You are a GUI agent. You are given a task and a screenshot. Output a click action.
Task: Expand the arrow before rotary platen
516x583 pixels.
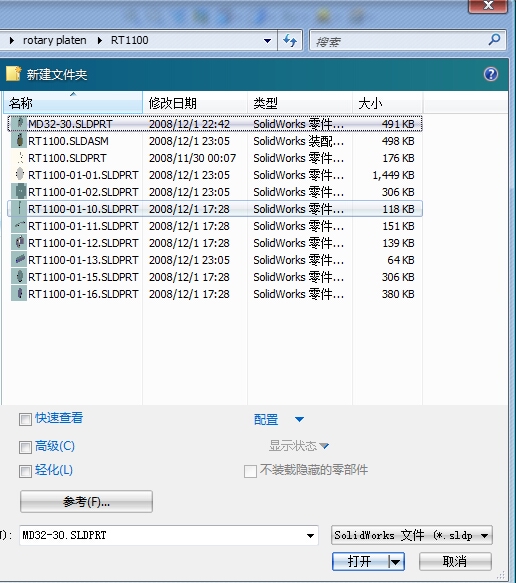tap(12, 40)
